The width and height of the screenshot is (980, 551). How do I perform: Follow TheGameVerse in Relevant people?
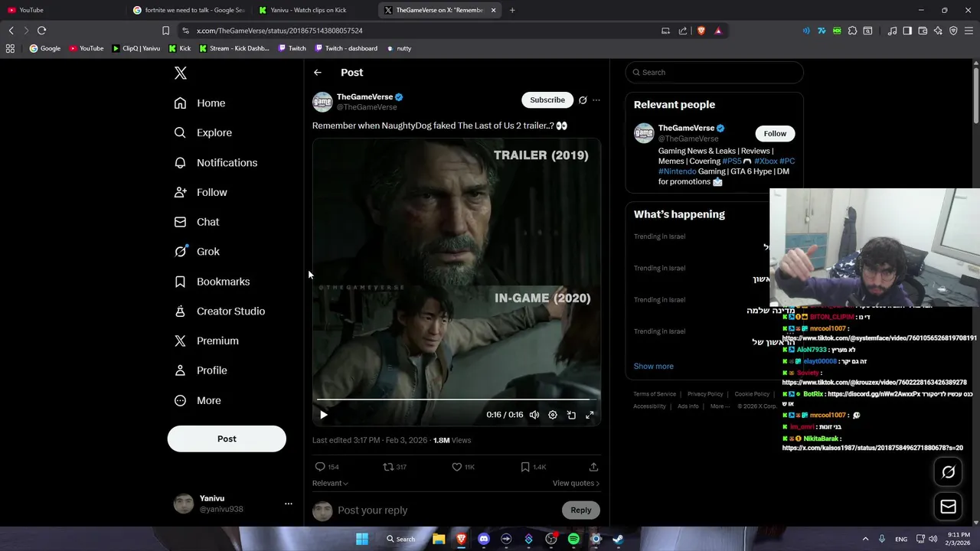(x=775, y=134)
